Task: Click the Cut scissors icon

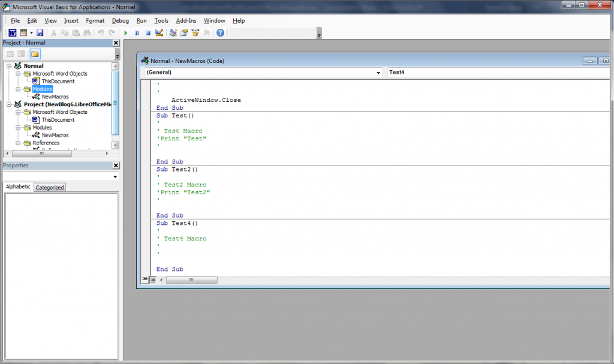Action: 53,32
